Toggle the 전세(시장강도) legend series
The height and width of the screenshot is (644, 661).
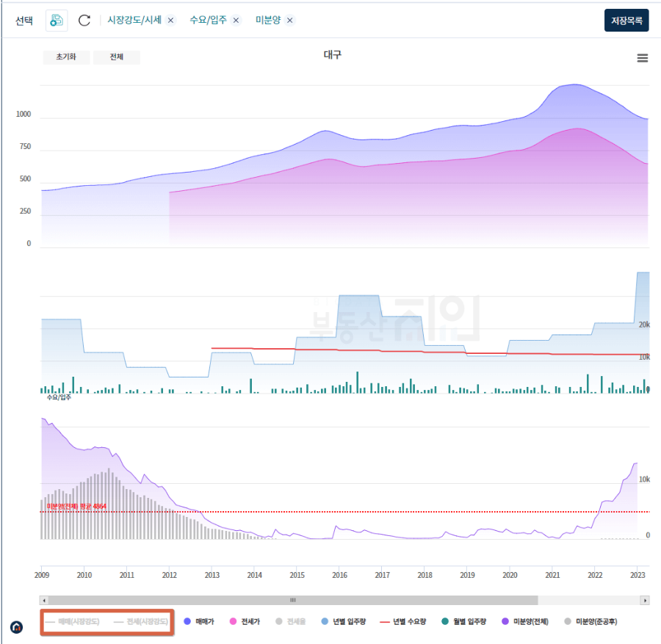pos(141,622)
